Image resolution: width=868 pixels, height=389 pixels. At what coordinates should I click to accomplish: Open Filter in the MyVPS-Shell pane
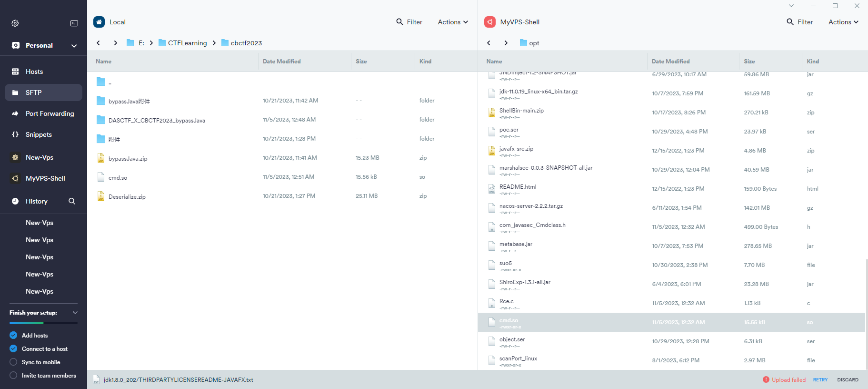(800, 22)
